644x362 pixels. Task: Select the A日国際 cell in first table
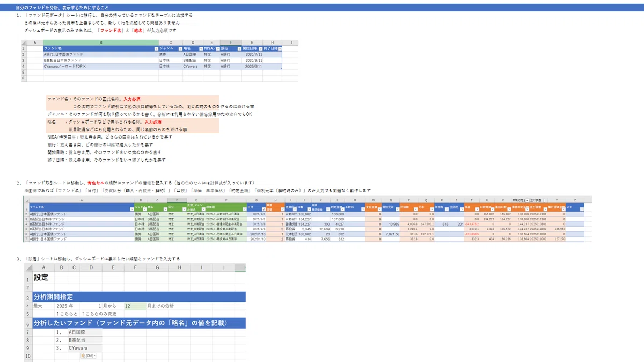click(x=193, y=54)
